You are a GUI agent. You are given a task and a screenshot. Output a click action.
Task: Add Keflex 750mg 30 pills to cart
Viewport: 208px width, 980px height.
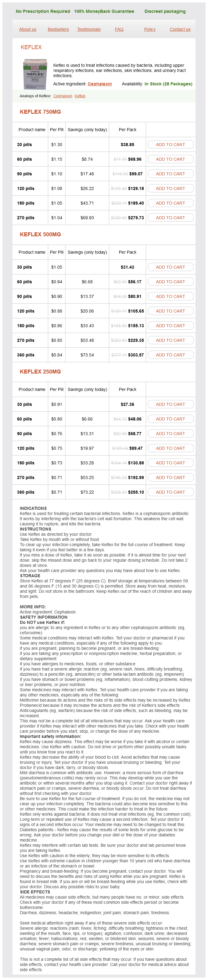click(170, 145)
